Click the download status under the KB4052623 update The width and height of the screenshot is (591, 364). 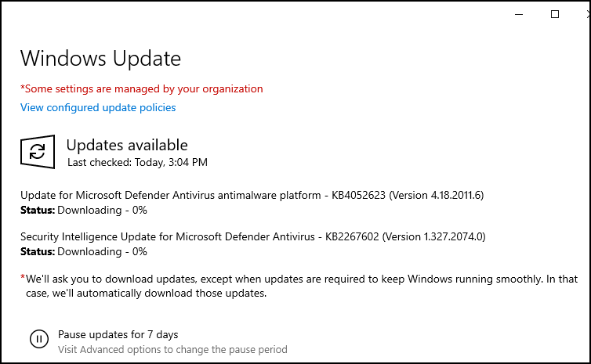84,210
